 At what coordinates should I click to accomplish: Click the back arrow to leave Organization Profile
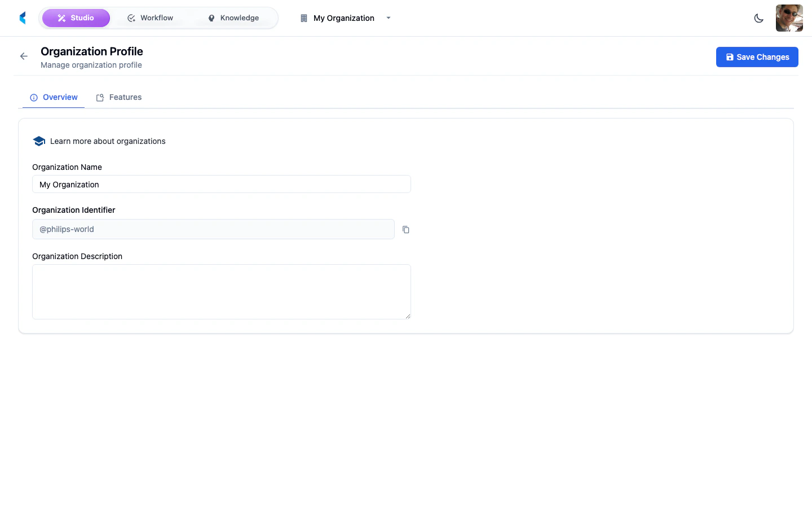(23, 56)
